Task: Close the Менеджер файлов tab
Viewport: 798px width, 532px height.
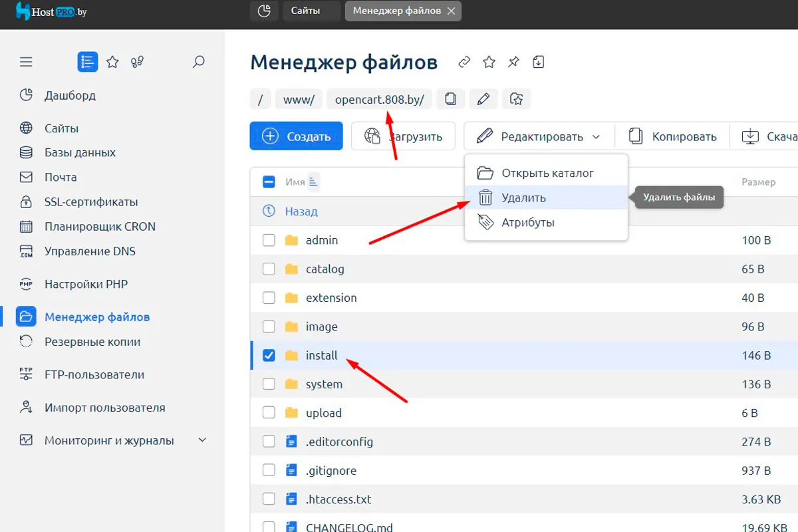Action: [452, 11]
